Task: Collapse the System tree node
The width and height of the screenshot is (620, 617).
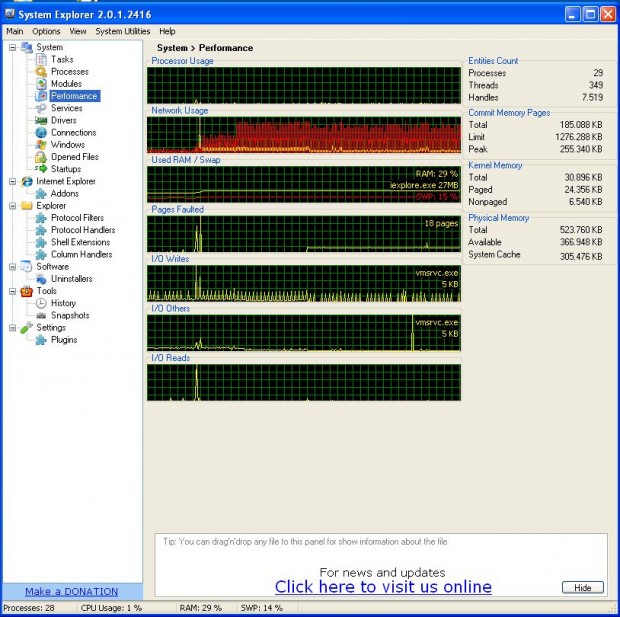Action: pyautogui.click(x=13, y=47)
